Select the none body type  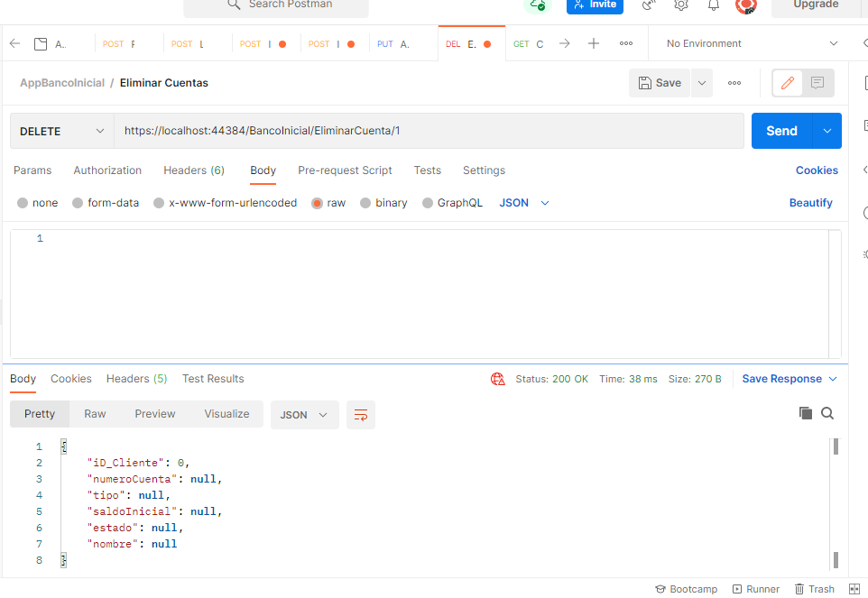pos(37,203)
